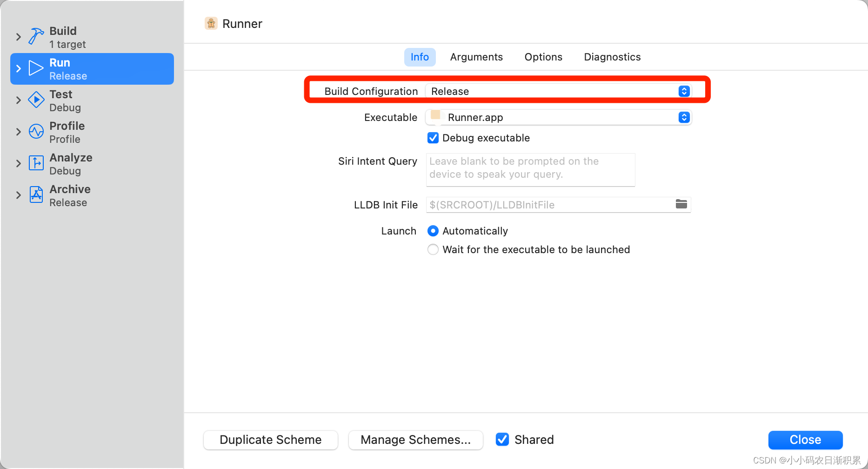
Task: Select the Archive Release row
Action: coord(92,195)
